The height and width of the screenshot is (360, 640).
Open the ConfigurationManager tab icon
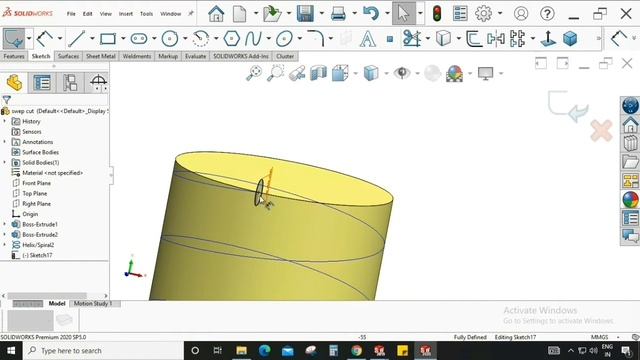[70, 83]
